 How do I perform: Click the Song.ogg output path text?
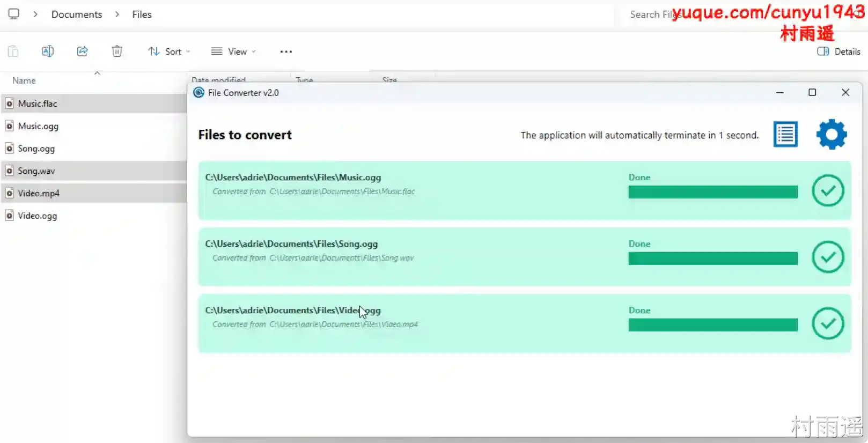click(x=291, y=243)
